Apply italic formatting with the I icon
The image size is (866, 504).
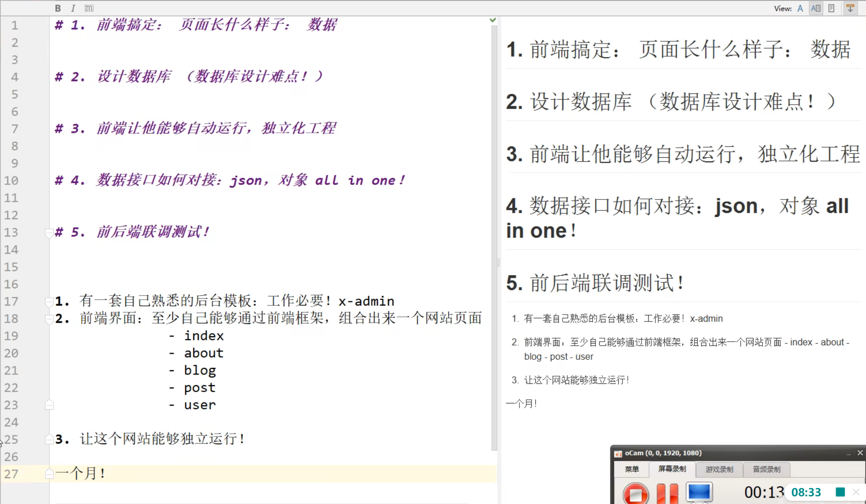73,8
